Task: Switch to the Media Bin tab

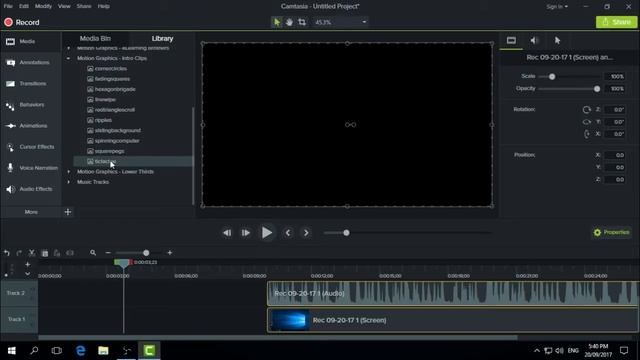Action: click(95, 38)
